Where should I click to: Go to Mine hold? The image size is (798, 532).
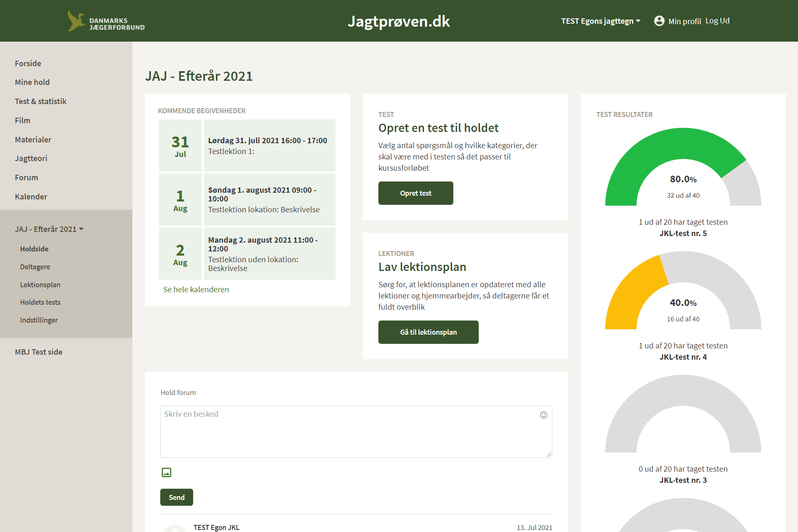point(32,82)
